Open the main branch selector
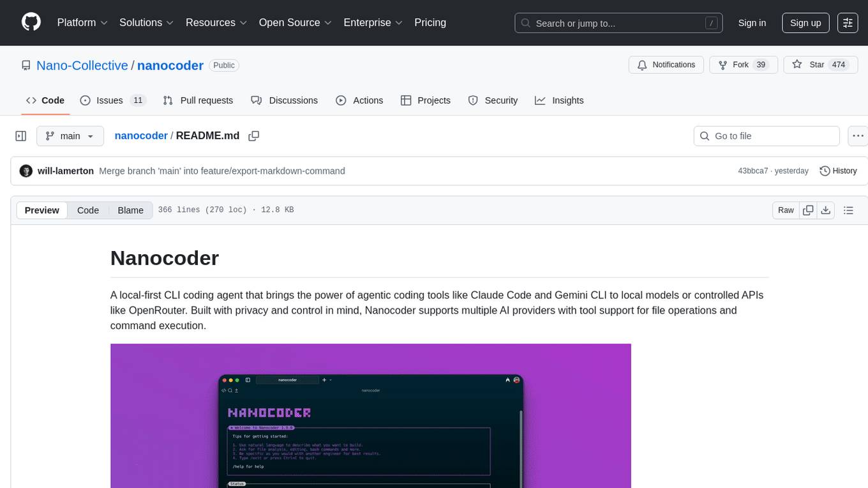Viewport: 868px width, 488px height. 70,136
